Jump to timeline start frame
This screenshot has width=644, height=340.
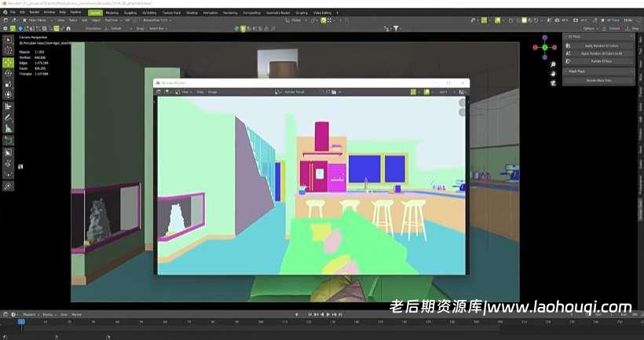coord(310,315)
